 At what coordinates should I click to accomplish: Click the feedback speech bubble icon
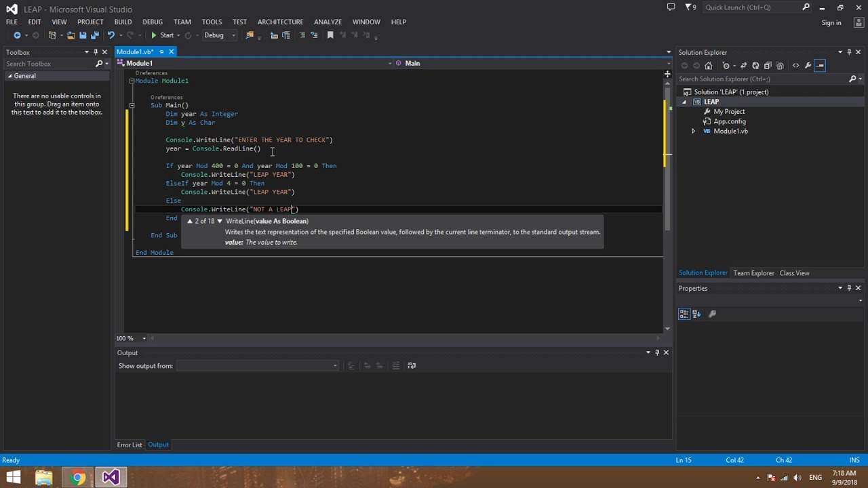[x=671, y=7]
